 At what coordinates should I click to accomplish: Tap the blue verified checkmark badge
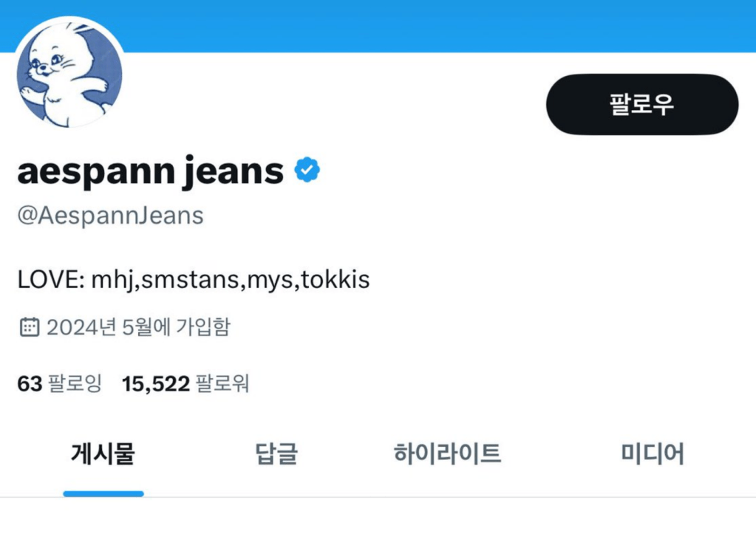(307, 171)
